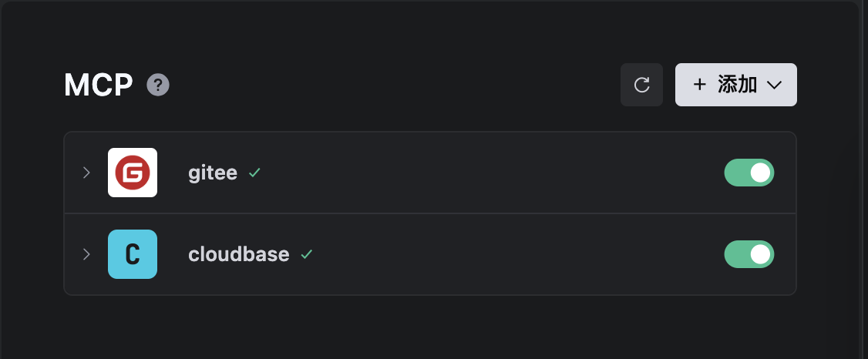
Task: Click the red gitee logo icon
Action: (x=133, y=173)
